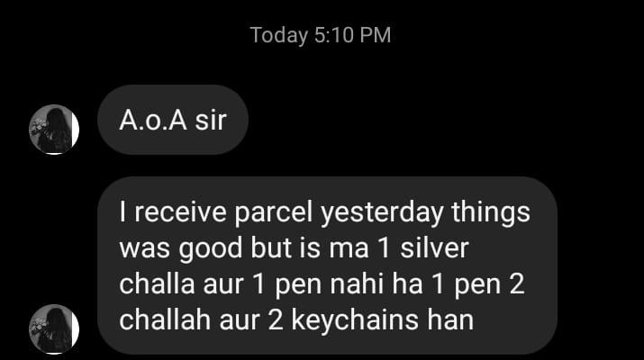
Task: Click the word "challa" on the third line
Action: click(157, 283)
